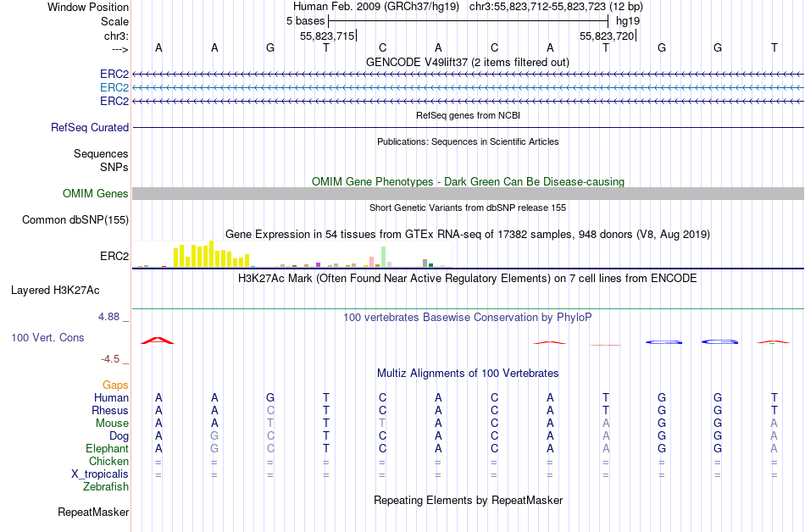Click the tall red A conservation logo
The height and width of the screenshot is (532, 805).
(x=158, y=341)
